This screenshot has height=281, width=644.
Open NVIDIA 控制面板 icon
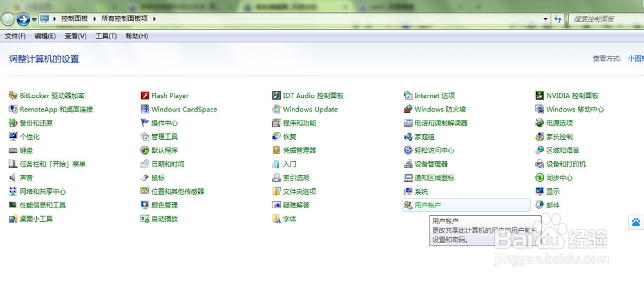(x=540, y=96)
